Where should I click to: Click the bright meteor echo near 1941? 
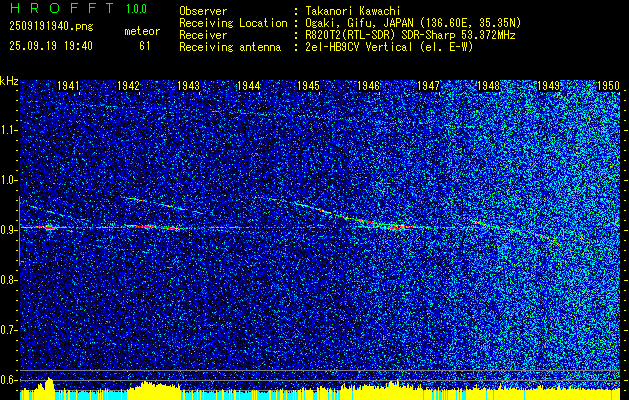(49, 227)
